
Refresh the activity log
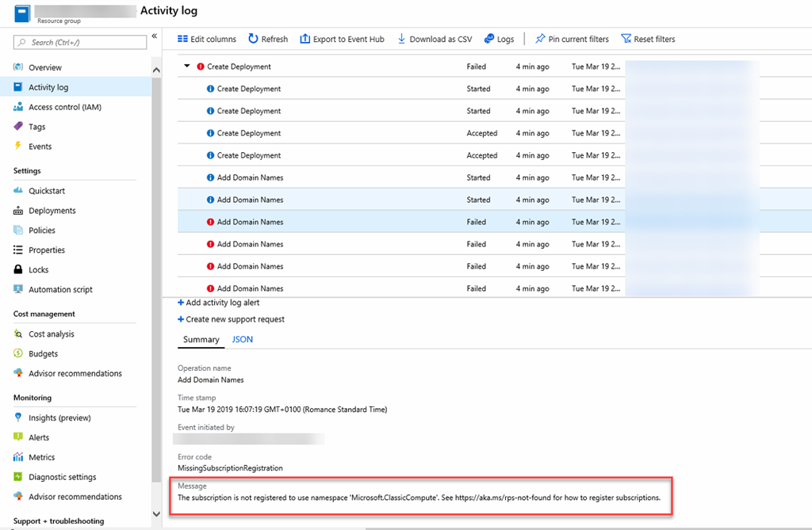[x=268, y=39]
